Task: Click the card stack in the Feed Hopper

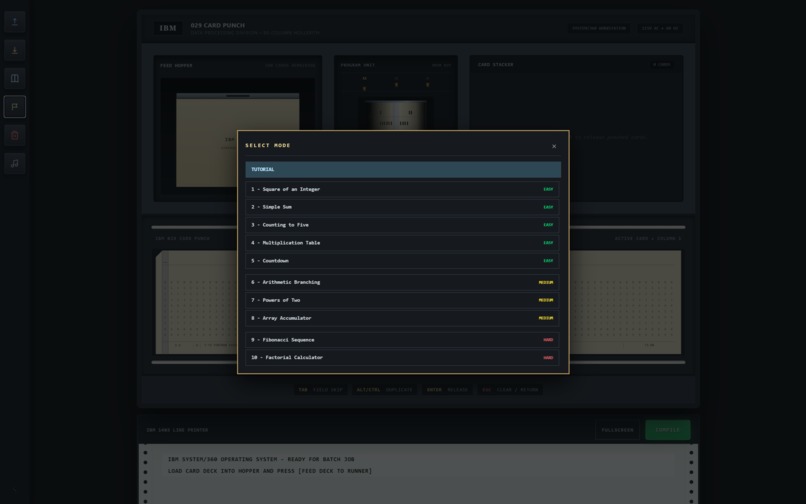Action: (x=237, y=140)
